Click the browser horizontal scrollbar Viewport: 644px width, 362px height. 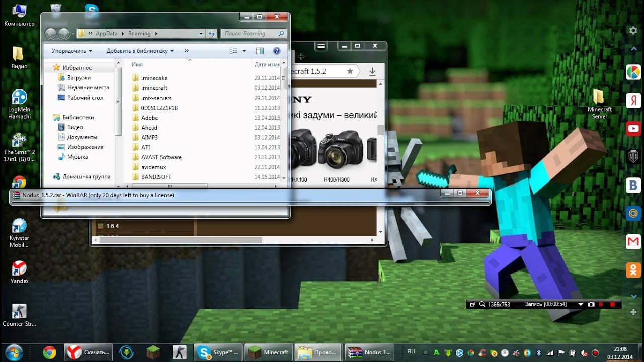(181, 240)
